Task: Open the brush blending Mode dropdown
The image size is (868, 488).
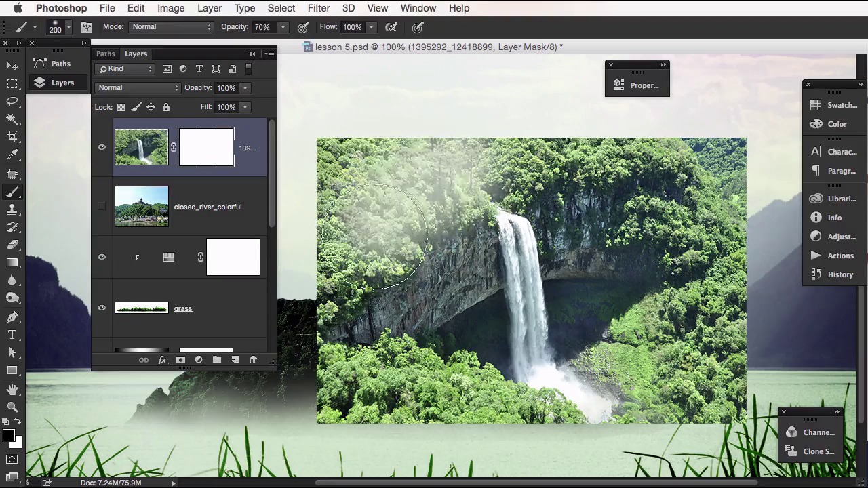Action: tap(171, 27)
